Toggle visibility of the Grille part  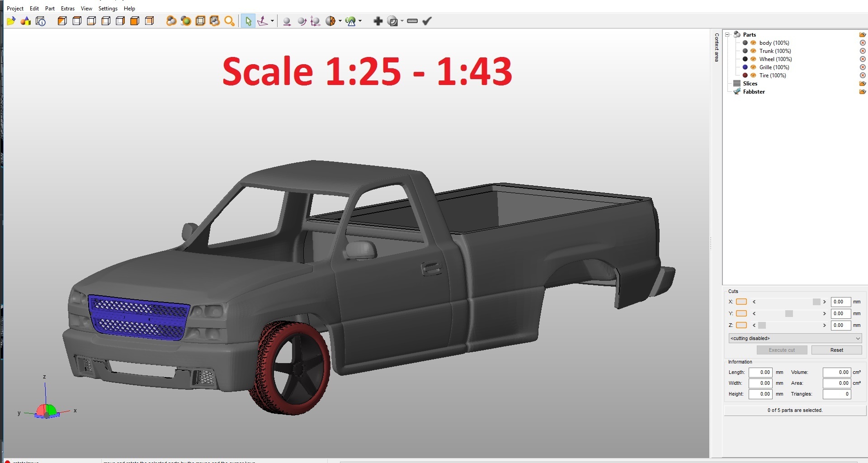[x=753, y=67]
